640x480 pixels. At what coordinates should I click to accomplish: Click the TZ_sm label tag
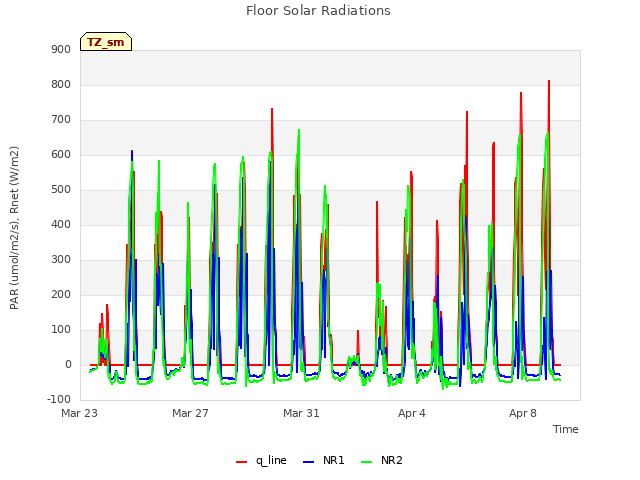tap(106, 42)
